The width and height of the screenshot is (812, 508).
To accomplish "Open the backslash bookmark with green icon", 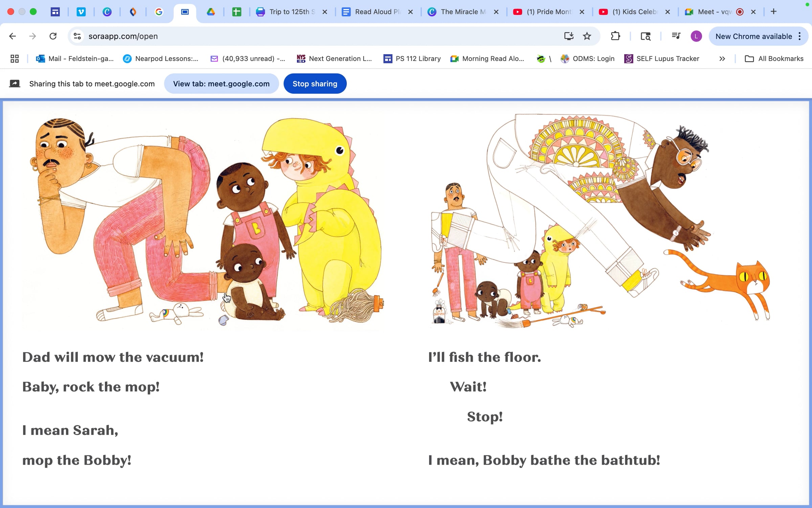I will click(544, 59).
